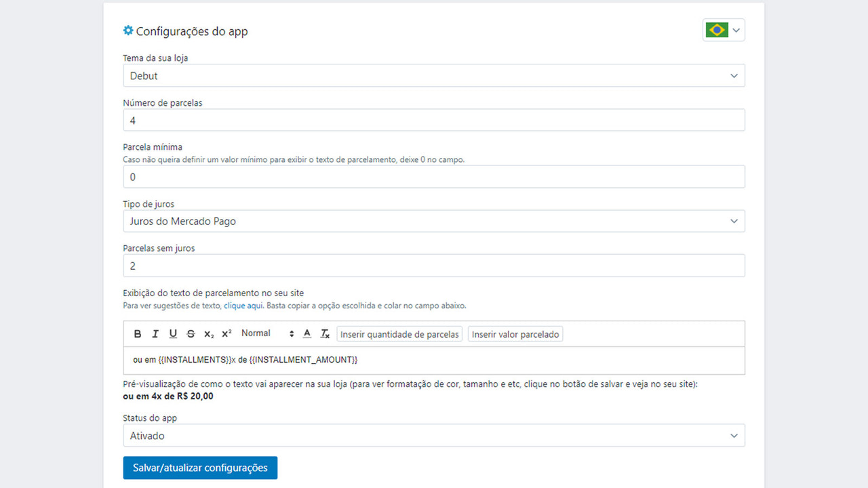Open the Status do app dropdown

pyautogui.click(x=434, y=435)
